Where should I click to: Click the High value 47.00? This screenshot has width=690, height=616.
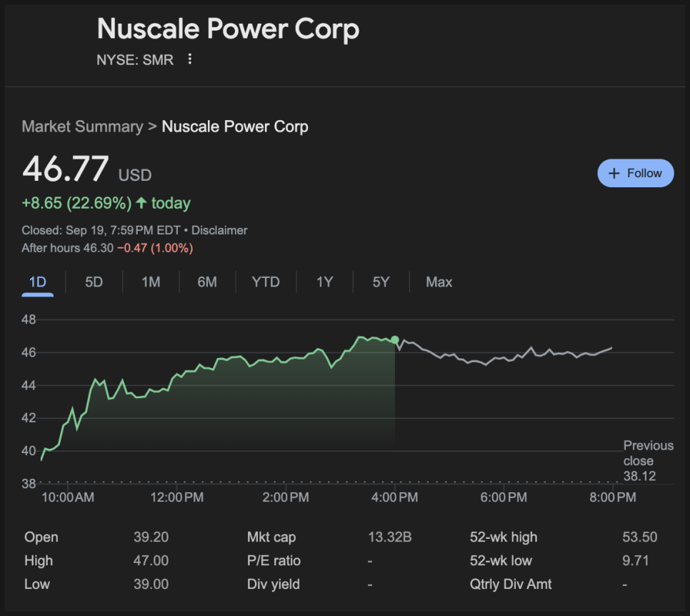151,560
